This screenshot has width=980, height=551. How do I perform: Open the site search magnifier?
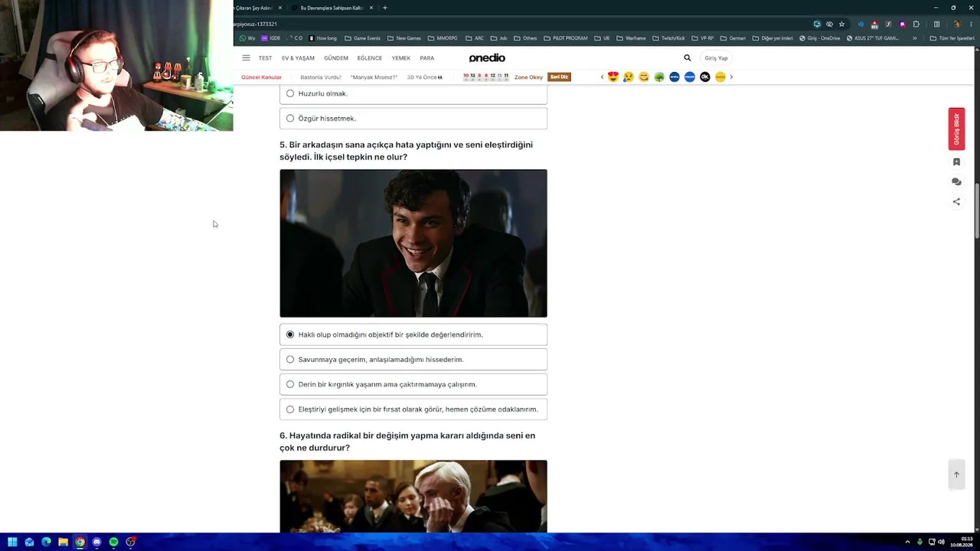point(688,58)
